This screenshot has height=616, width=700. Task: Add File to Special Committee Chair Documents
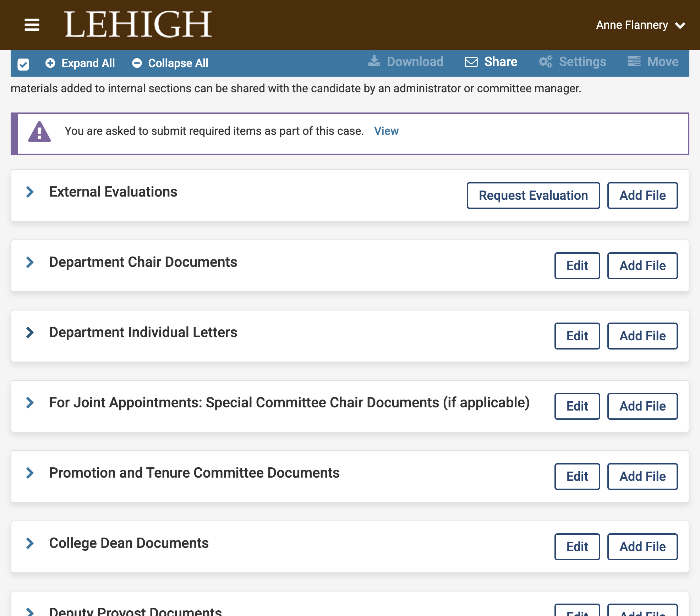pos(642,406)
